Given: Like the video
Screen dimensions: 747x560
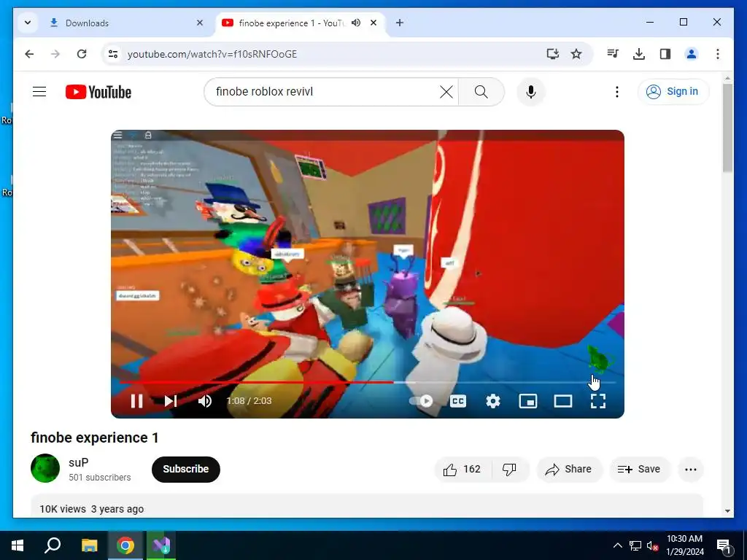Looking at the screenshot, I should click(x=462, y=470).
